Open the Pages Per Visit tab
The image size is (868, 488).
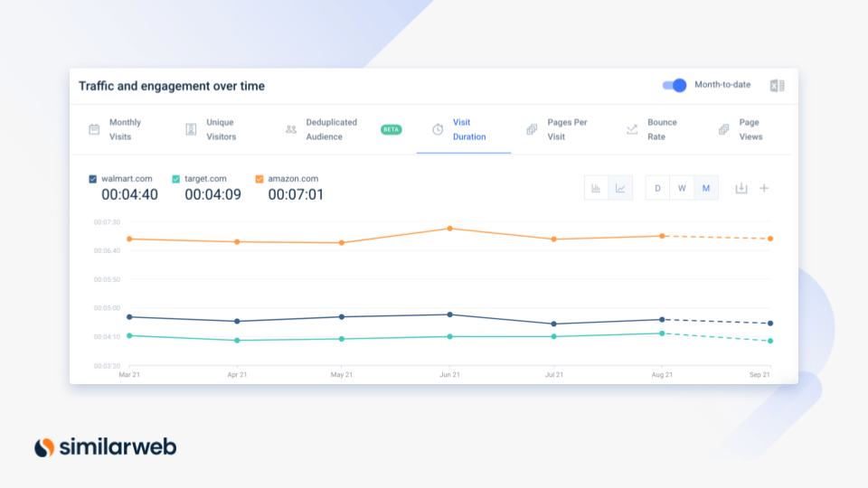pos(568,129)
